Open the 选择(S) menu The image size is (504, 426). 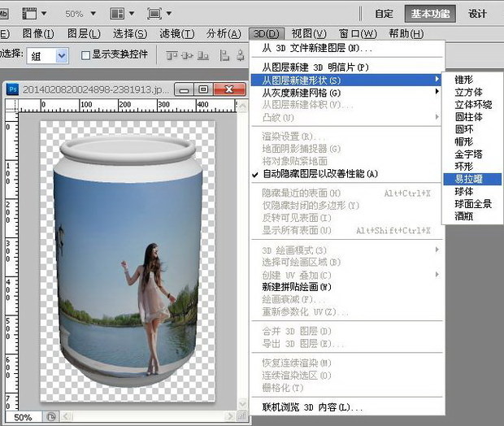tap(130, 33)
